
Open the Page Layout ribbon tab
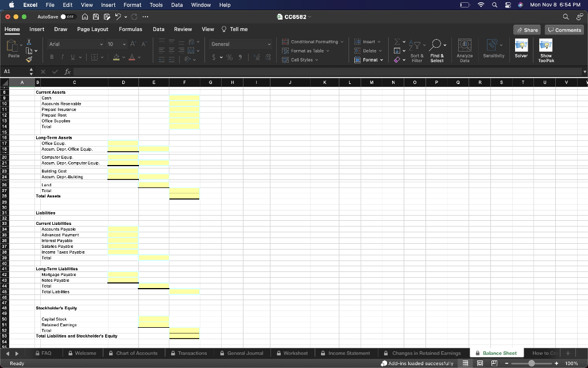click(92, 29)
